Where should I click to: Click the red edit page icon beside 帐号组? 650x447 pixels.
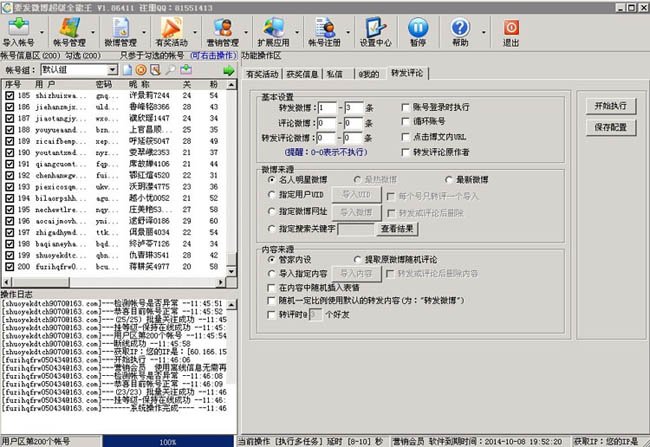coord(155,70)
